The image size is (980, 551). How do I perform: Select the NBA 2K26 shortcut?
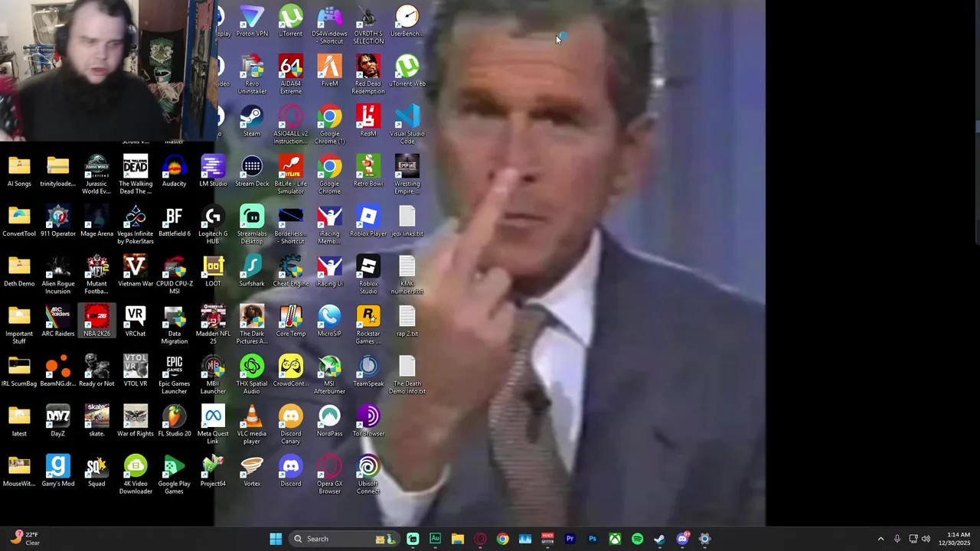click(x=96, y=321)
